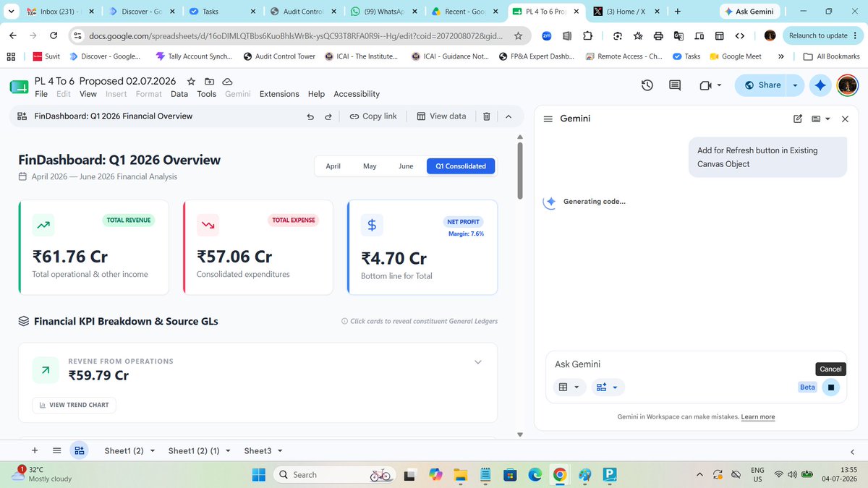The width and height of the screenshot is (868, 488).
Task: Star the PL 4 To 6 document
Action: click(x=191, y=82)
